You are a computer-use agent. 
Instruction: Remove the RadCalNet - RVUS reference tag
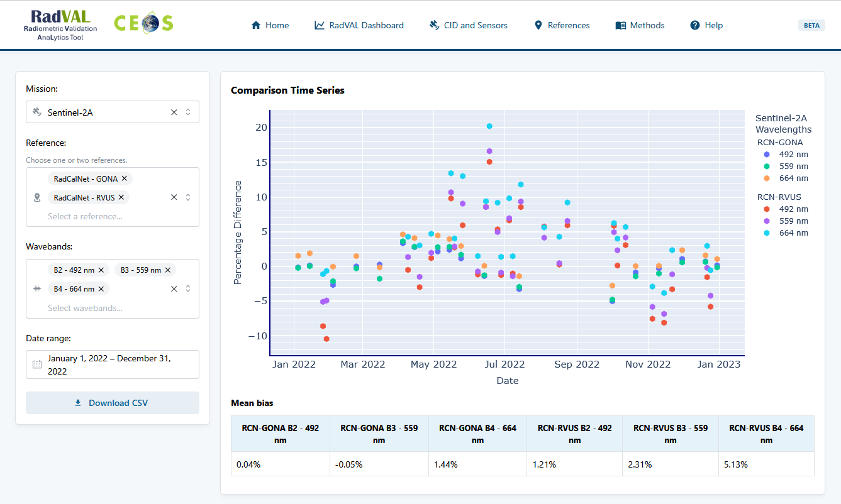click(x=121, y=197)
